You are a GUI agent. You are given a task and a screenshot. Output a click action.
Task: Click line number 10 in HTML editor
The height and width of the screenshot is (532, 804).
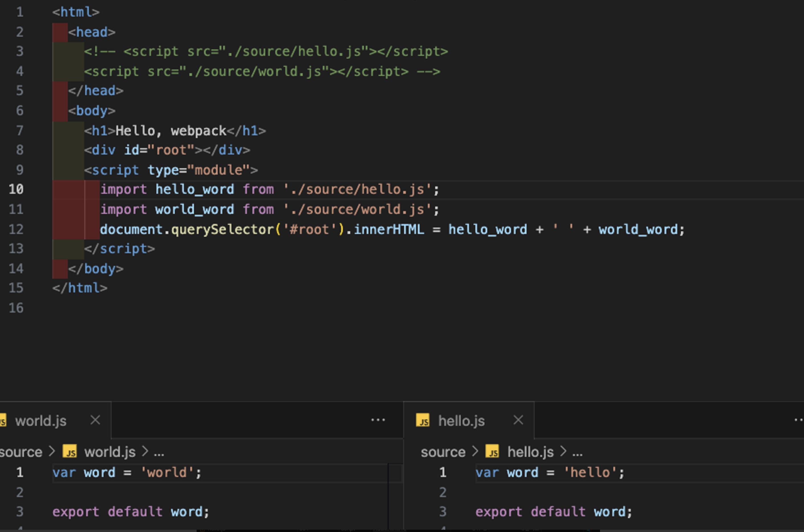(16, 189)
